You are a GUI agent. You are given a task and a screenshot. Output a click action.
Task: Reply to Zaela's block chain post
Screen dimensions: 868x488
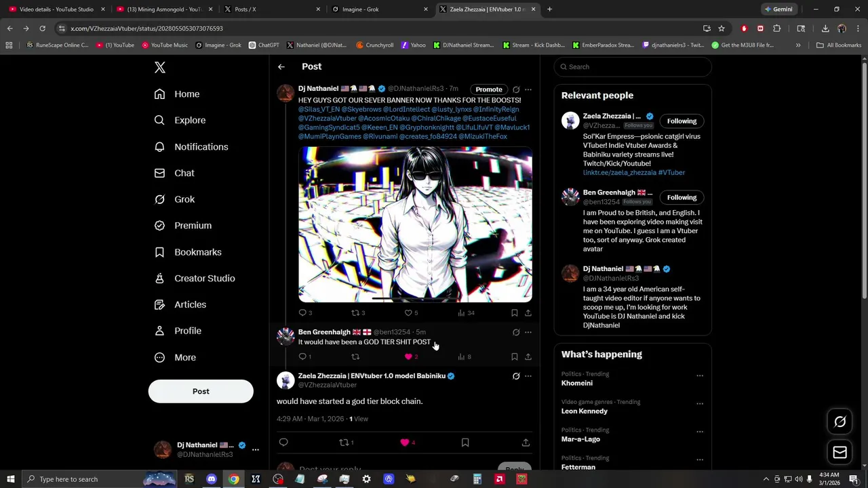click(x=283, y=443)
